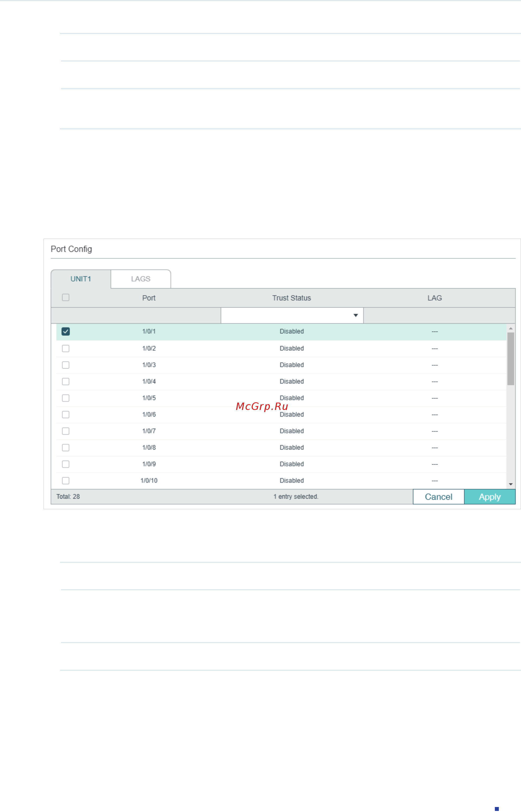521x812 pixels.
Task: Click Disabled status in row 1/0/4
Action: pyautogui.click(x=292, y=381)
